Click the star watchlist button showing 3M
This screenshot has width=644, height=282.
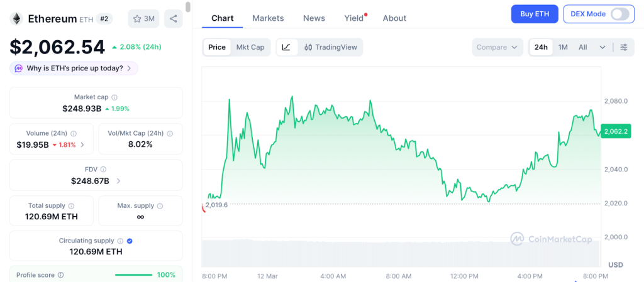[x=143, y=19]
